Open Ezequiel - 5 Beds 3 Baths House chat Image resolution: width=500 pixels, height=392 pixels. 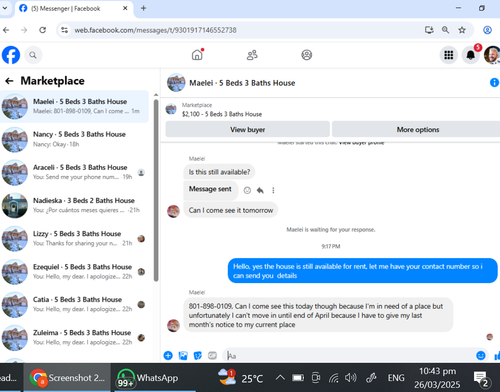coord(74,272)
